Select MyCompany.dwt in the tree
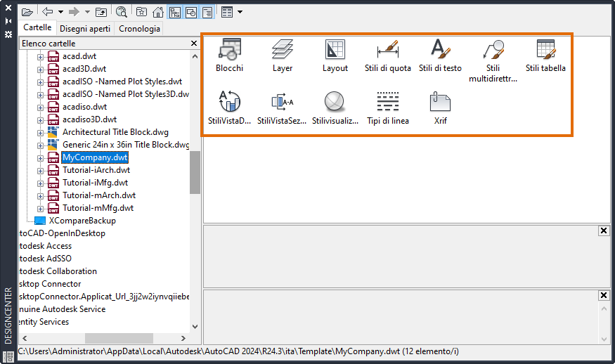The image size is (615, 364). point(95,157)
